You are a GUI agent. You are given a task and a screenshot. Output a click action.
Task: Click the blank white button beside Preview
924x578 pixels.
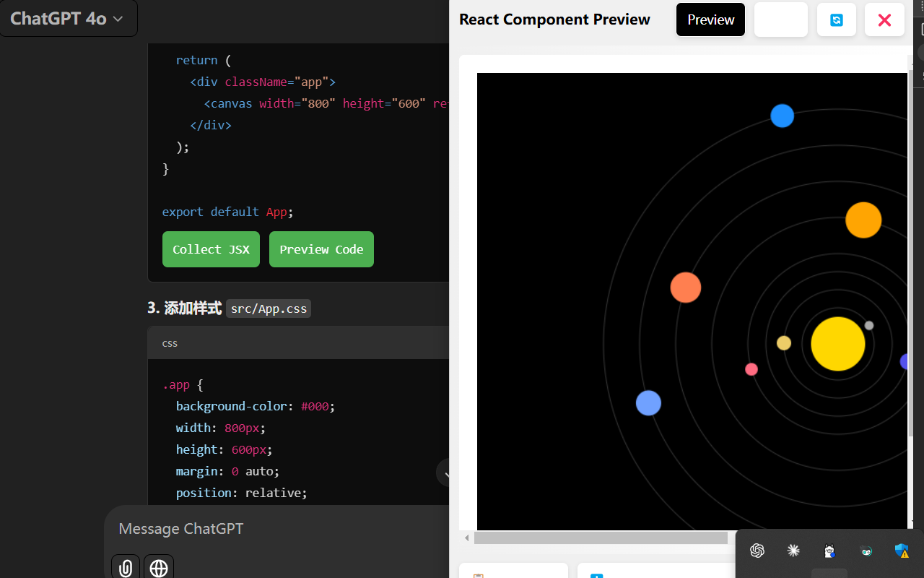click(x=781, y=20)
